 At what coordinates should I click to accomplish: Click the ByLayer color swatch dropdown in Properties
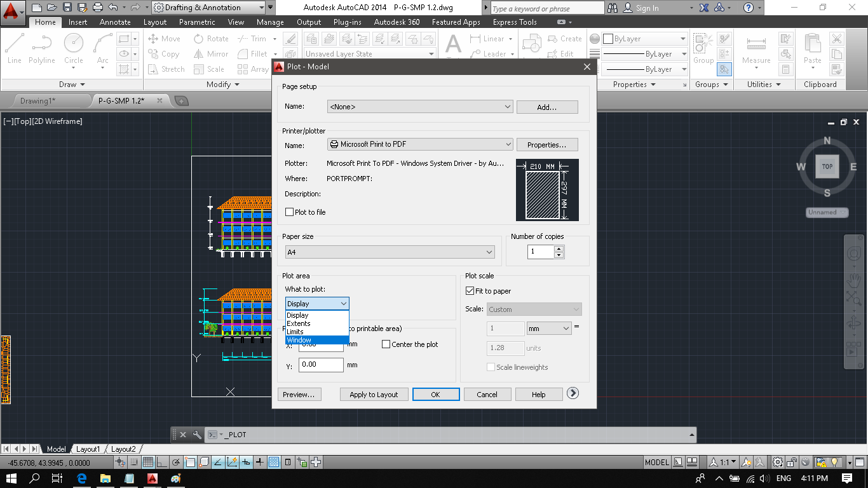coord(645,39)
